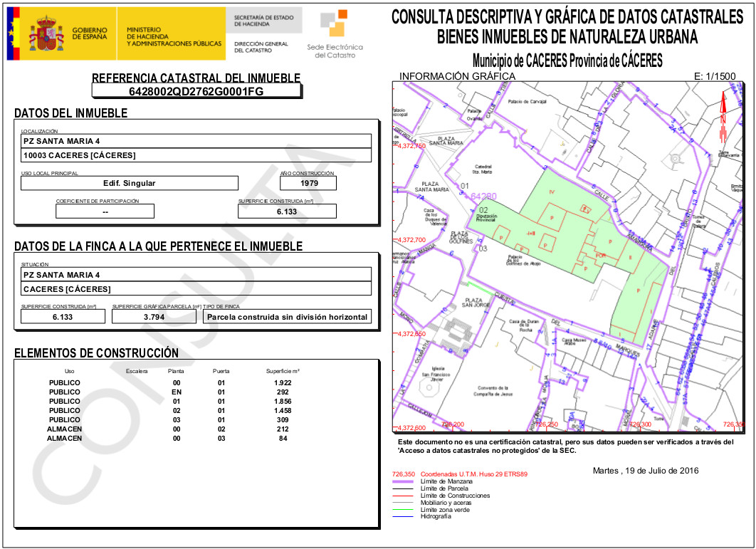Click the 10003 CACERES postal code field
The width and height of the screenshot is (756, 549).
[196, 155]
